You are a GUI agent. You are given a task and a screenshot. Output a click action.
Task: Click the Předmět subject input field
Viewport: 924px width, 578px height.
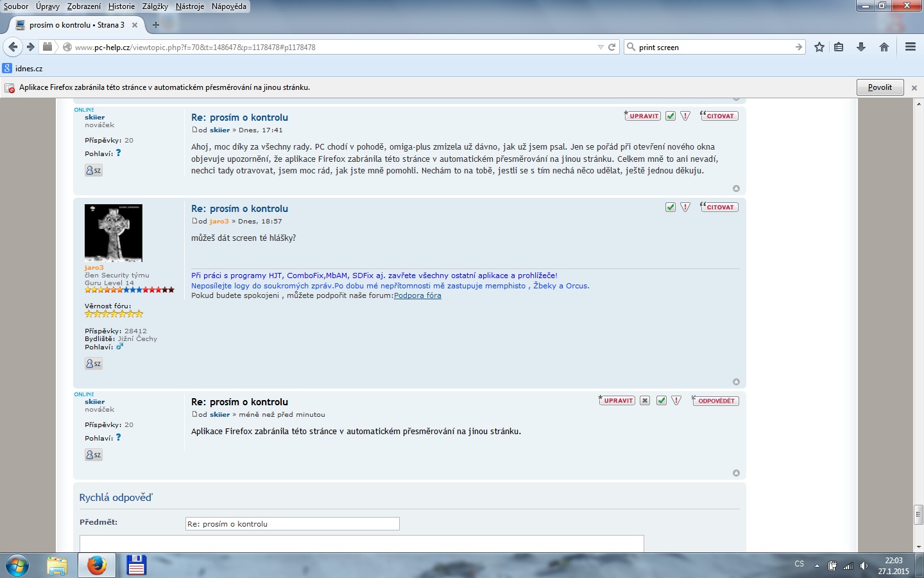click(x=293, y=524)
